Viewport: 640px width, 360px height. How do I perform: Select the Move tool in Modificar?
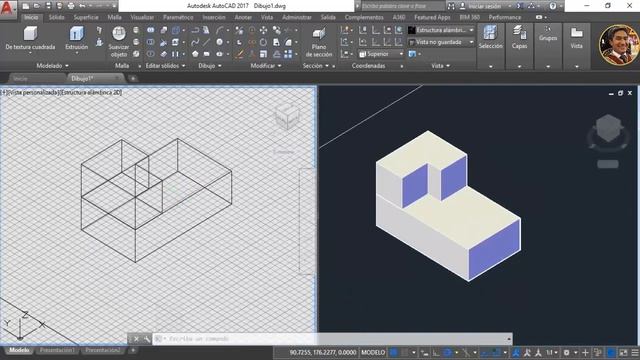click(264, 30)
